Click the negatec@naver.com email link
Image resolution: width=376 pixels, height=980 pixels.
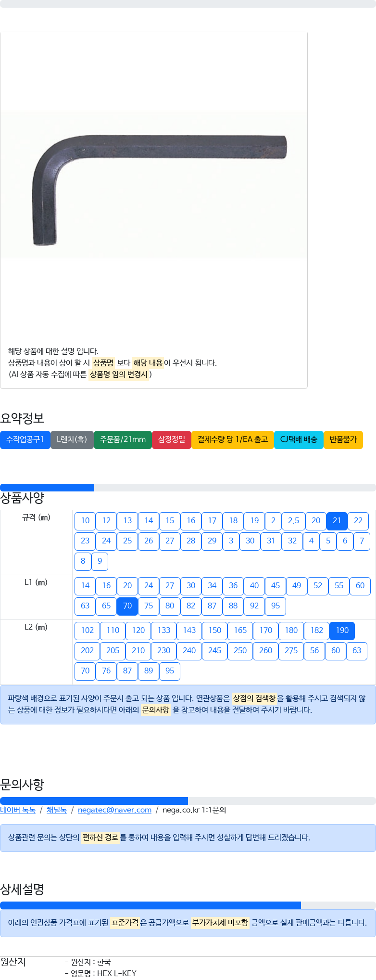tap(114, 810)
